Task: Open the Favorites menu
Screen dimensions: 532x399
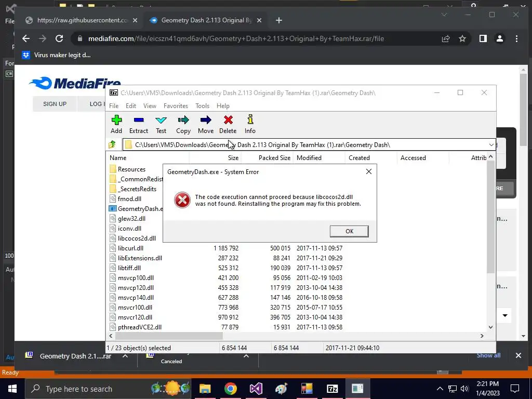Action: click(x=176, y=106)
